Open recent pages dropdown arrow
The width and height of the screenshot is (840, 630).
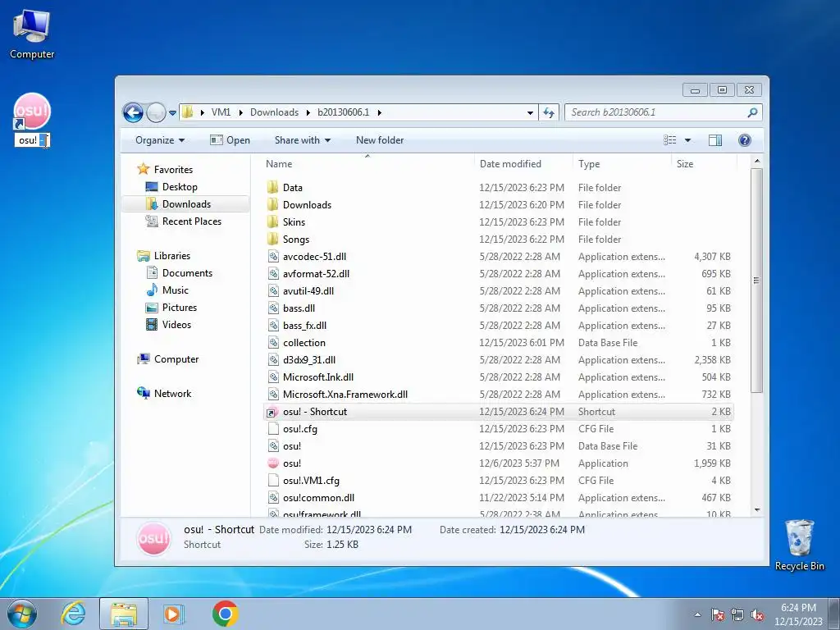tap(172, 113)
